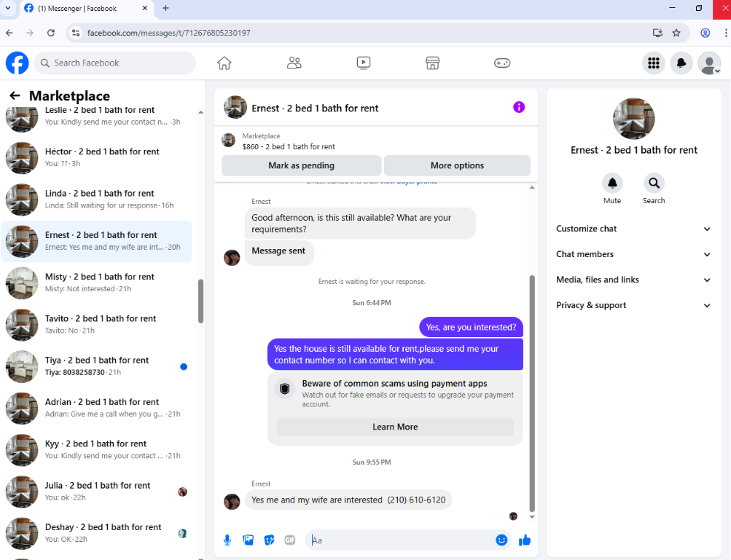Click the conversation list scrollbar thumb
731x560 pixels.
[200, 301]
